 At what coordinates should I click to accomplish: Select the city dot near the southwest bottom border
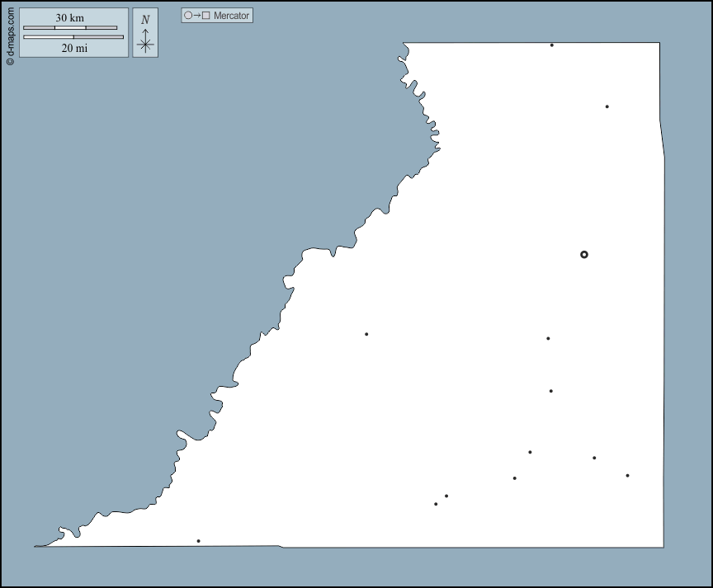point(198,541)
